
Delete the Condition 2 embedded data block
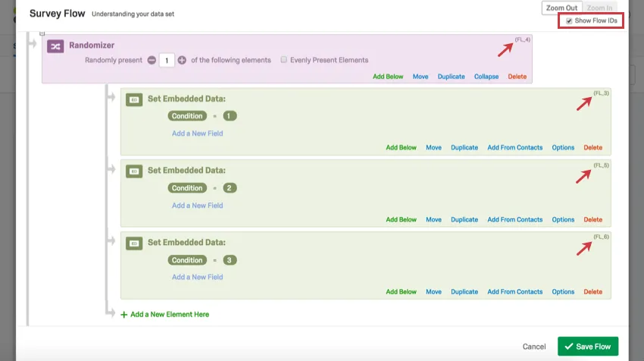point(592,220)
